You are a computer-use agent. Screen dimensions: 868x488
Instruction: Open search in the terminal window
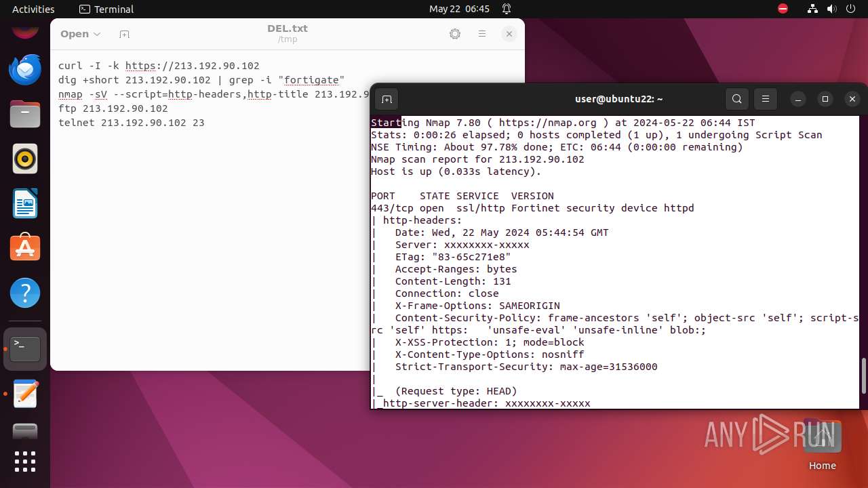736,99
